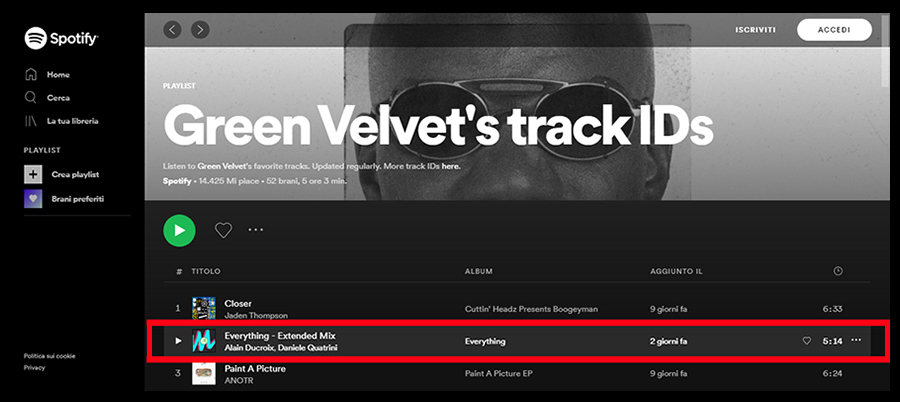Click the ISCRIVITI sign-up link
The image size is (900, 402).
[755, 30]
